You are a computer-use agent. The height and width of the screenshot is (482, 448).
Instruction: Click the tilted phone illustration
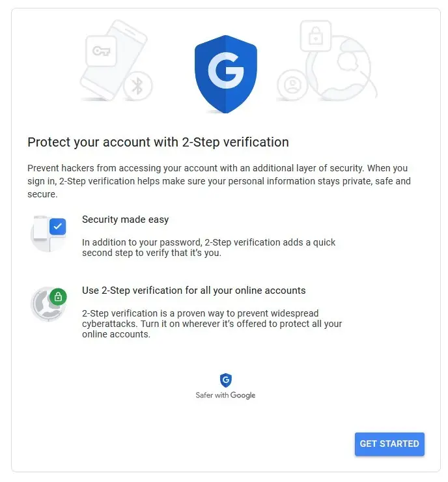point(115,60)
